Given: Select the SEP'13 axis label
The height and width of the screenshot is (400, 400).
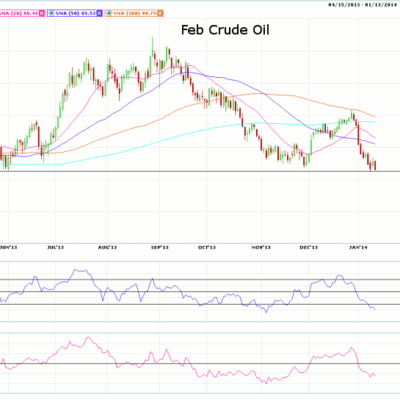Looking at the screenshot, I should 160,247.
